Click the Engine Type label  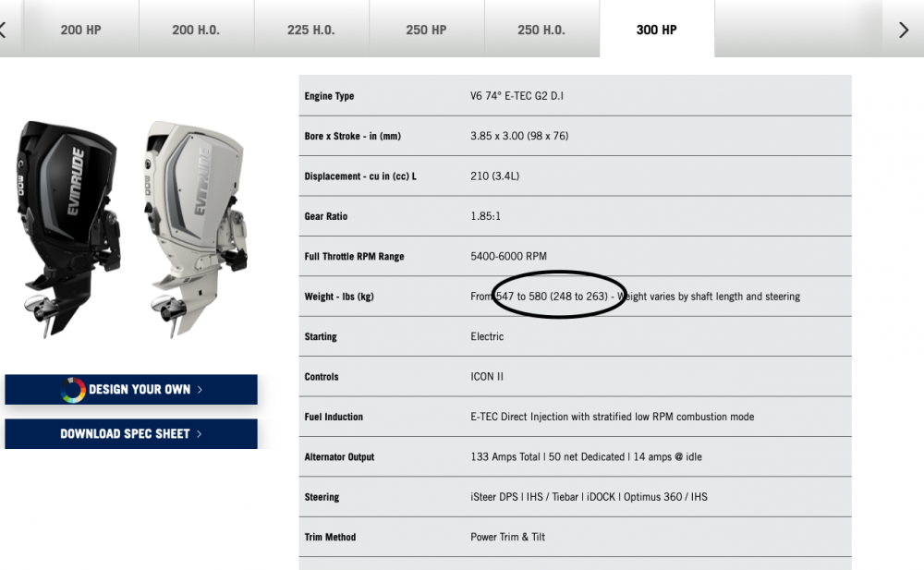click(x=329, y=96)
